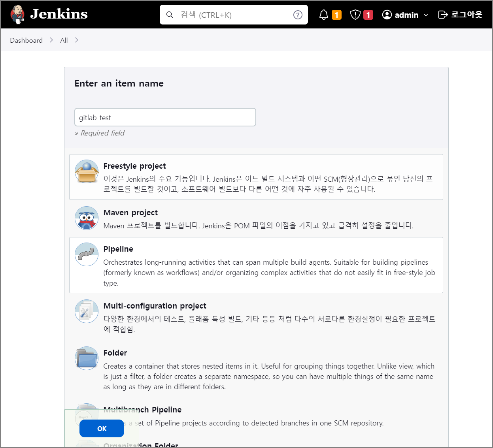
Task: Click the blue Folder icon
Action: [x=87, y=358]
